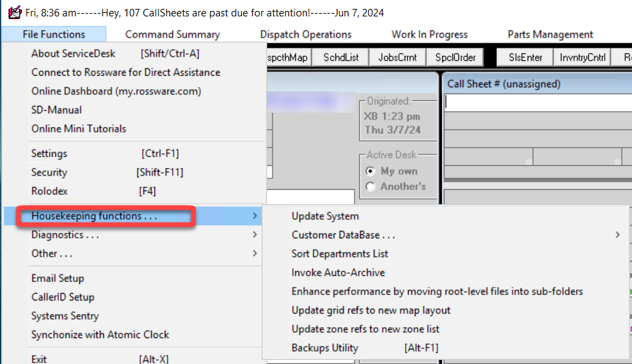Open the SD-Manual entry
Image resolution: width=632 pixels, height=364 pixels.
135,110
